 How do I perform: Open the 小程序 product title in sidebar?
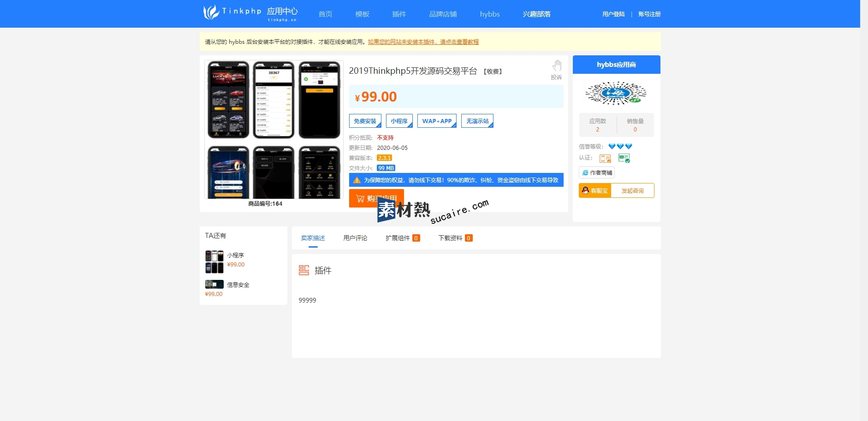point(235,255)
